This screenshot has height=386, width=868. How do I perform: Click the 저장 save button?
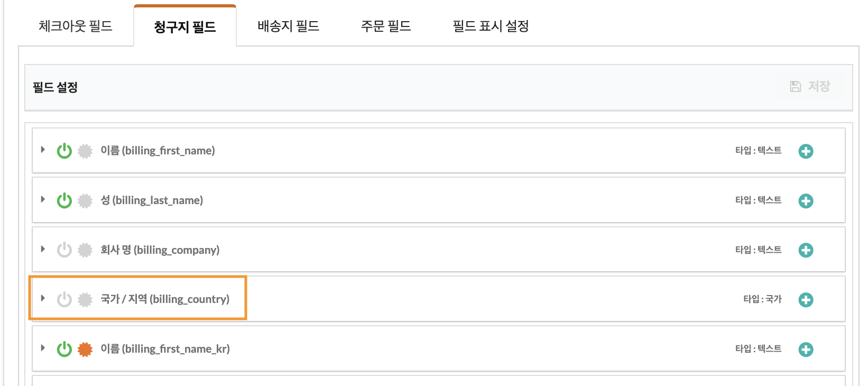click(x=810, y=86)
